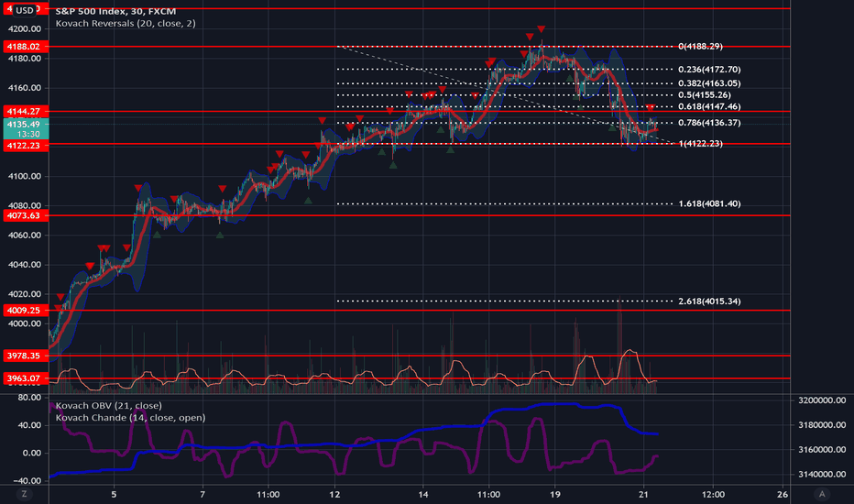This screenshot has width=854, height=504.
Task: Select the 0.5(4155.26) Fibonacci label
Action: pyautogui.click(x=705, y=94)
